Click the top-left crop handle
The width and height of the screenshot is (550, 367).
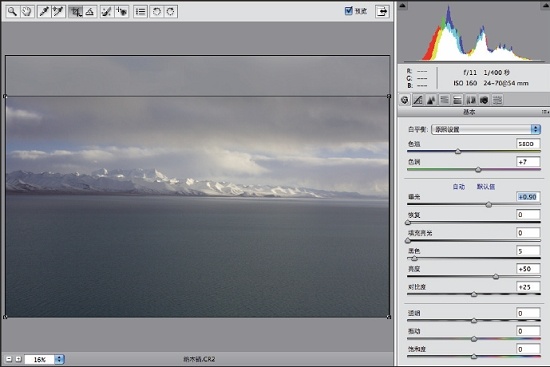[x=5, y=96]
